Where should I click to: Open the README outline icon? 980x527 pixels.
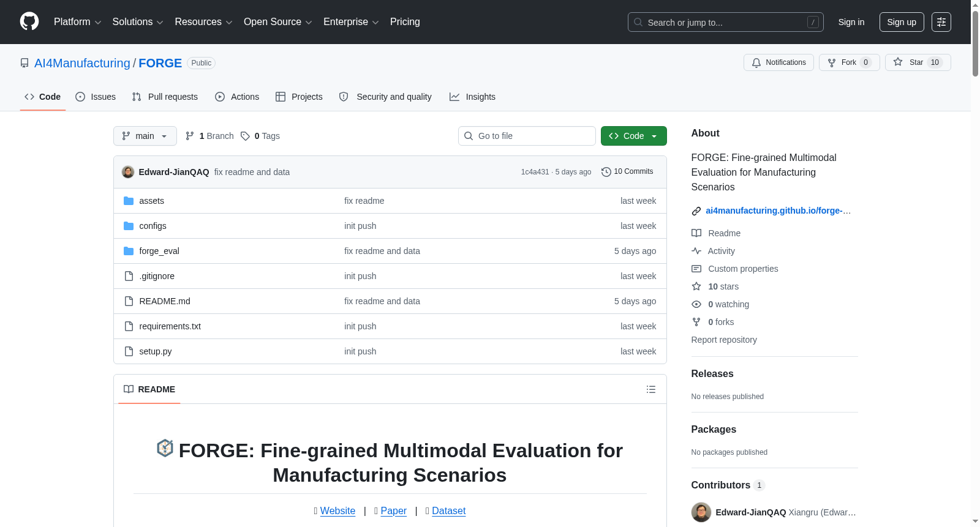pyautogui.click(x=651, y=389)
